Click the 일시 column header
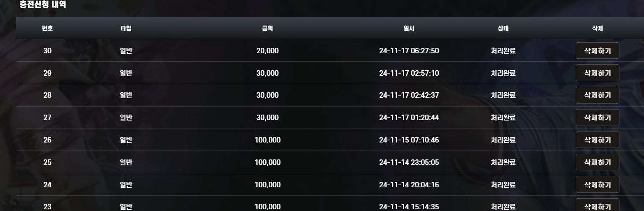 (409, 28)
